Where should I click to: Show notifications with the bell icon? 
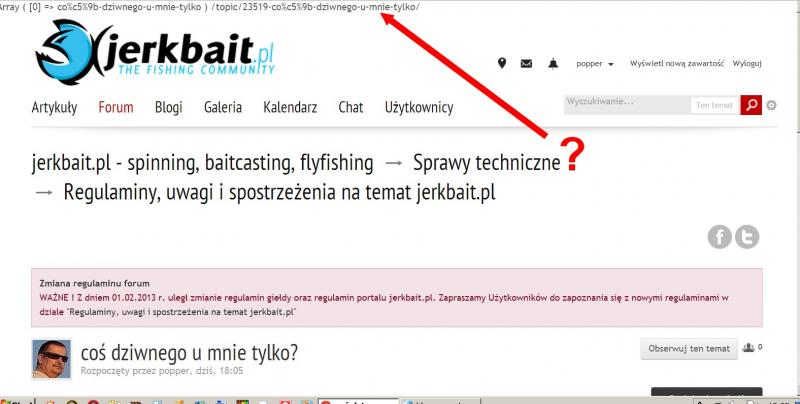[x=553, y=64]
